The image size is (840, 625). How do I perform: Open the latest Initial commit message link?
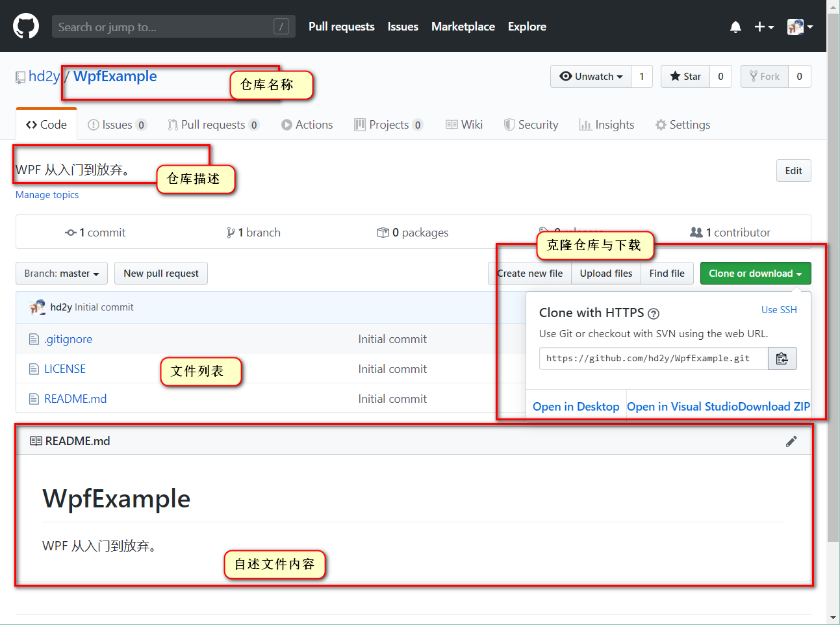[x=104, y=307]
